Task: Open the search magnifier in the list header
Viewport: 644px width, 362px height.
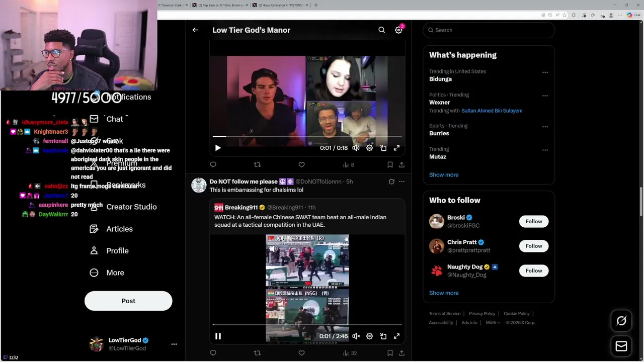Action: (x=382, y=30)
